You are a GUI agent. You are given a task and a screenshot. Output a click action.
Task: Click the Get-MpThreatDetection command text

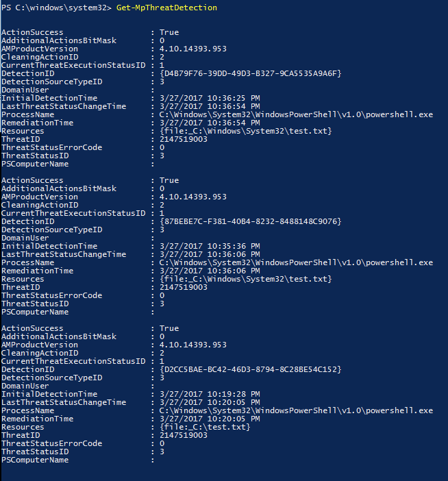click(x=166, y=8)
